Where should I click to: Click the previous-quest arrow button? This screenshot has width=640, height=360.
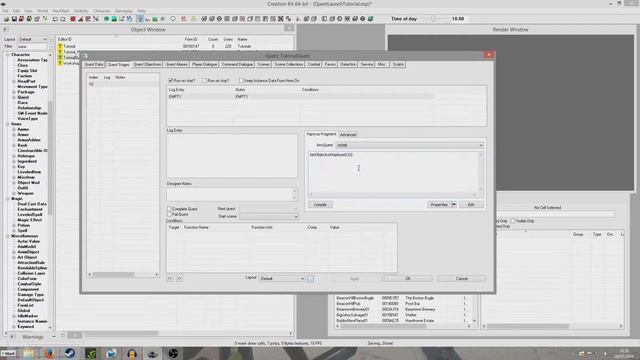point(170,278)
